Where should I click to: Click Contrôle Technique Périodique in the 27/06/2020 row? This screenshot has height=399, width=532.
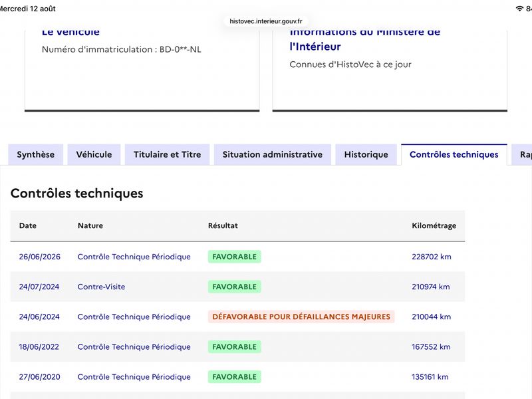[x=134, y=377]
